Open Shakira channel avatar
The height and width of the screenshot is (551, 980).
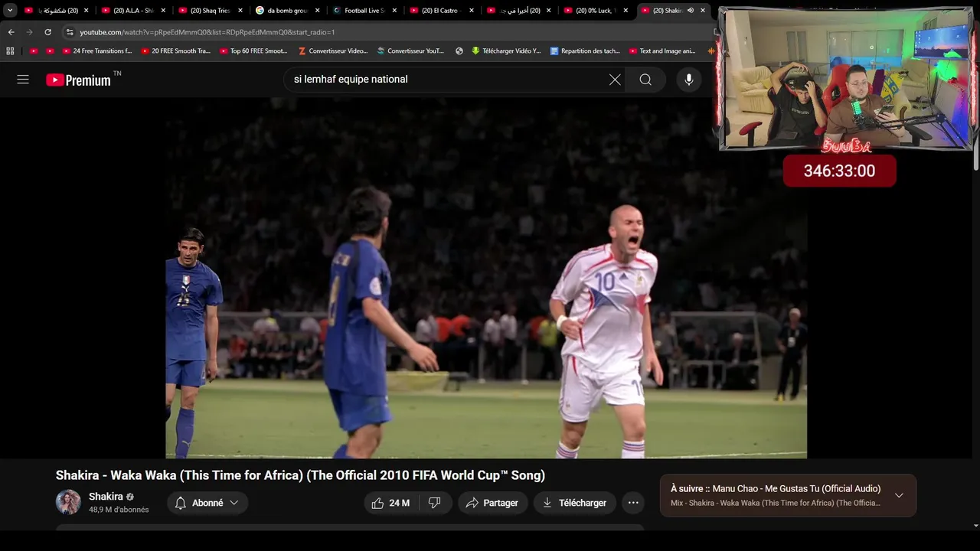[x=68, y=502]
